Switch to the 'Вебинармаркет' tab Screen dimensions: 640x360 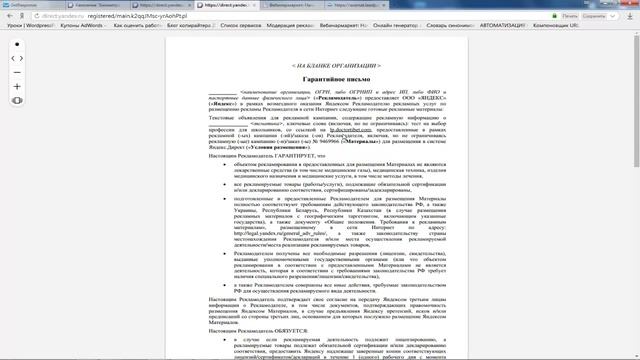291,5
